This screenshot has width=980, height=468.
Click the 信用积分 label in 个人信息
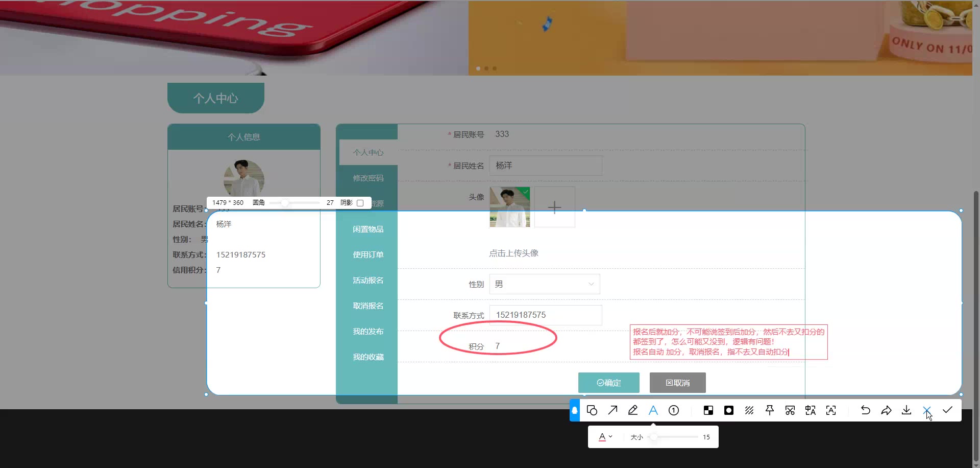(188, 270)
